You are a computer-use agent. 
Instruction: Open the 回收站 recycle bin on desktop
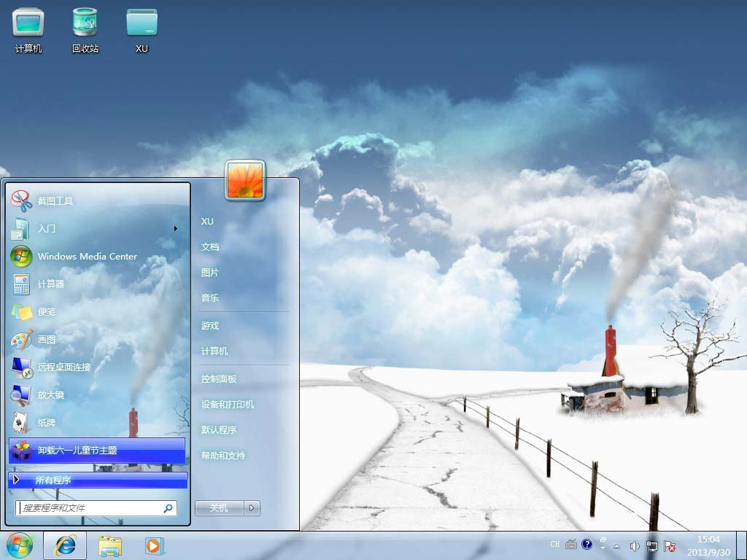(85, 29)
